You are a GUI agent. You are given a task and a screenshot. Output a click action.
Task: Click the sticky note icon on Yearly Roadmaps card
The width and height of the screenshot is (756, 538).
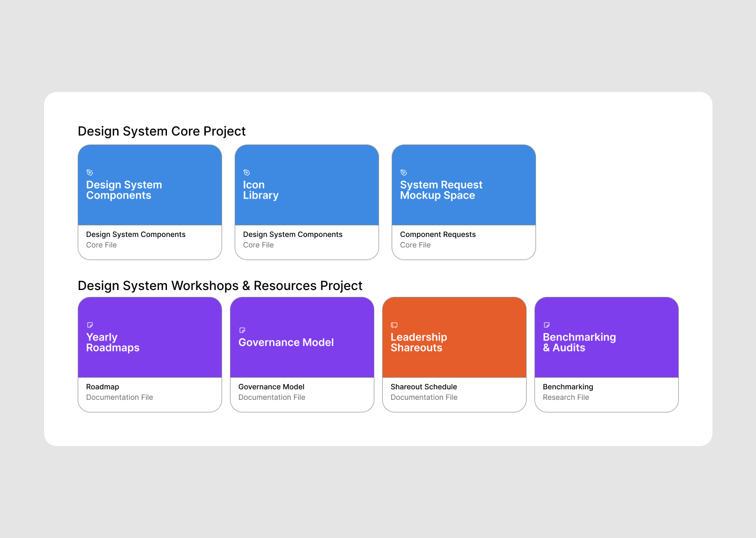tap(90, 325)
